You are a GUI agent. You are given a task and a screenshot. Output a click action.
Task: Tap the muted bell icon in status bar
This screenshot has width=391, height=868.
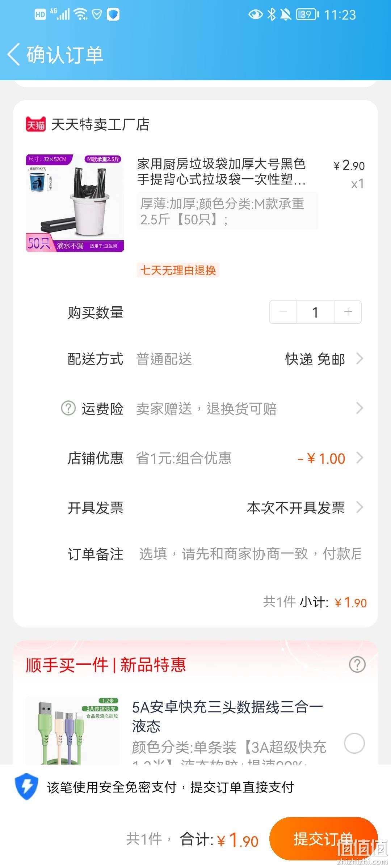click(x=286, y=14)
